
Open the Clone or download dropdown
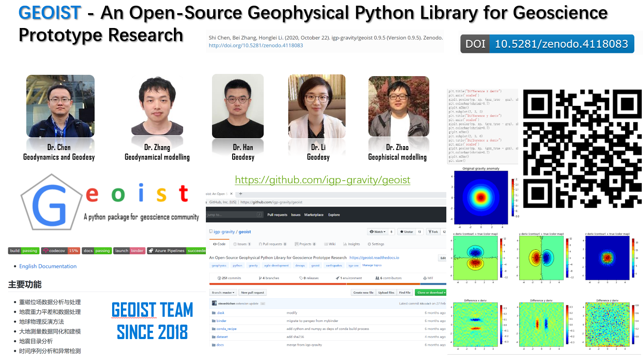pyautogui.click(x=431, y=293)
